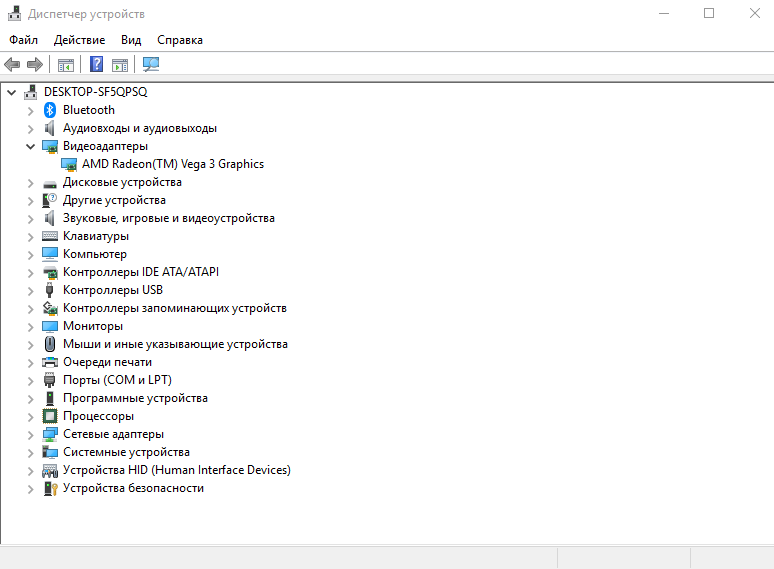Open the Справка menu

click(180, 40)
